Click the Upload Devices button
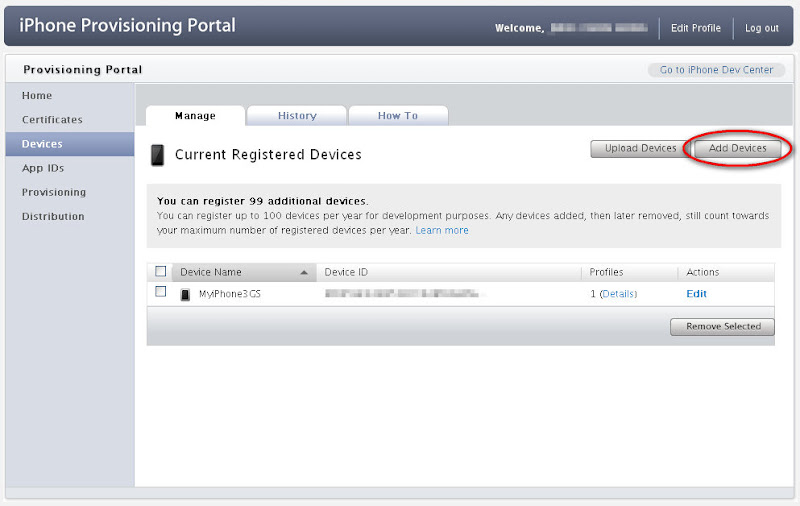This screenshot has width=800, height=506. (x=641, y=149)
